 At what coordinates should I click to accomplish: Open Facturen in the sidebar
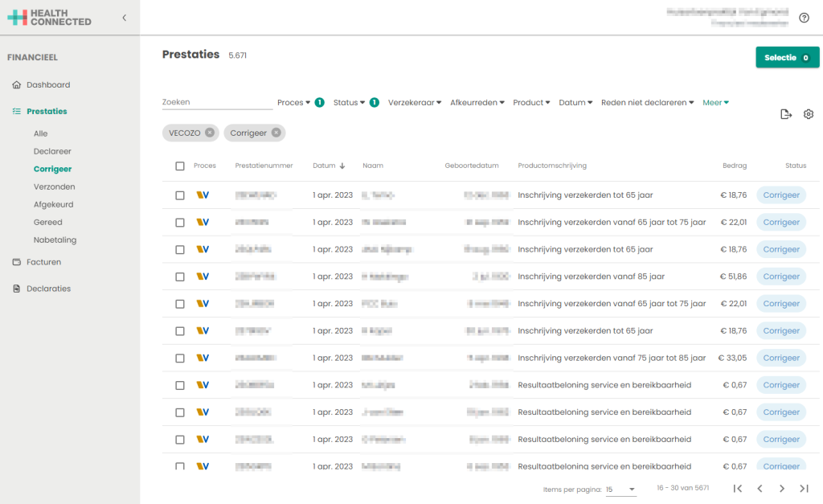point(43,262)
